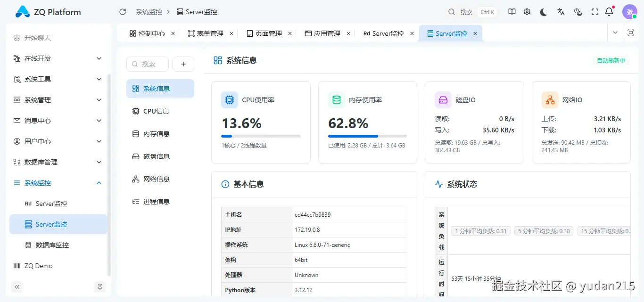Open 数据库监控 in the sidebar

pos(58,245)
